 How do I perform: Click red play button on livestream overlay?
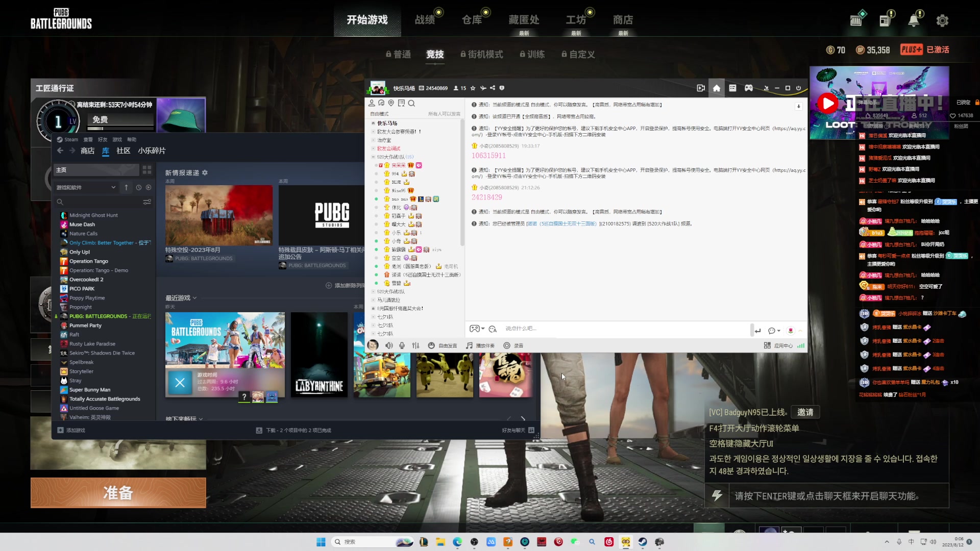[827, 104]
